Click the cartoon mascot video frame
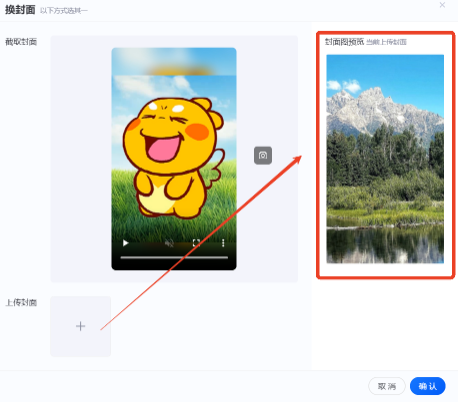 click(x=174, y=159)
